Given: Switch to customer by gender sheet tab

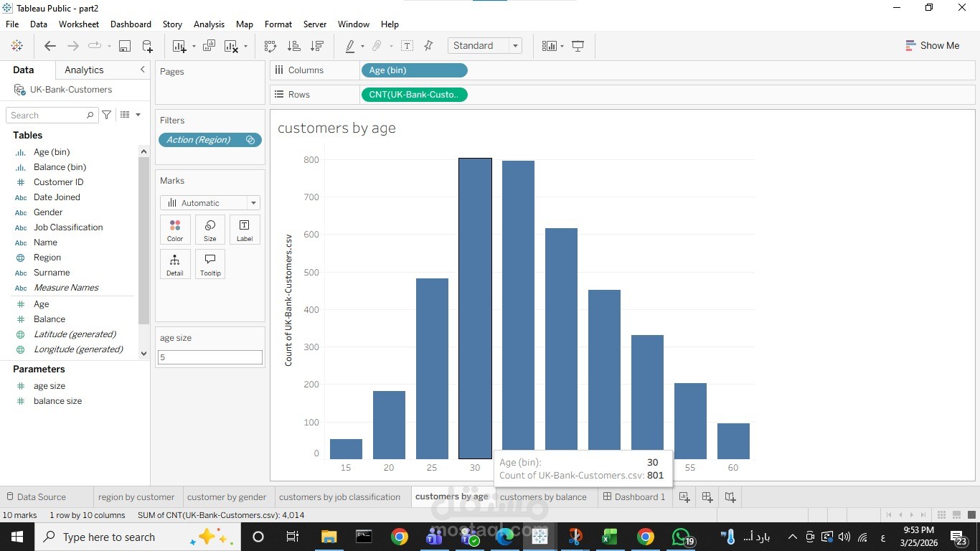Looking at the screenshot, I should click(227, 496).
